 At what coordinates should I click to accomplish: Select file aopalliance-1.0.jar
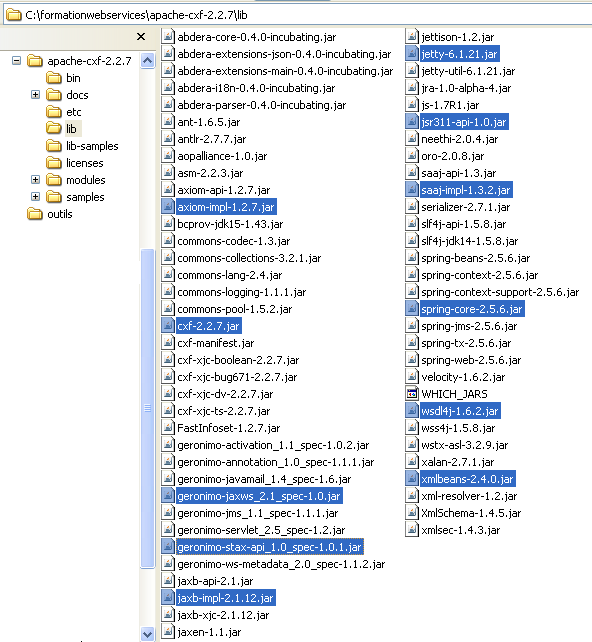click(x=222, y=156)
